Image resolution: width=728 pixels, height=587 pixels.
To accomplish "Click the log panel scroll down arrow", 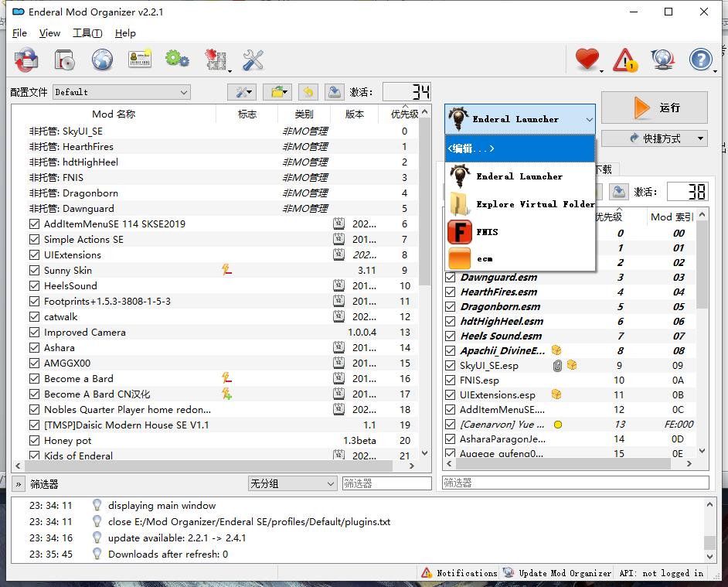I will tap(709, 556).
